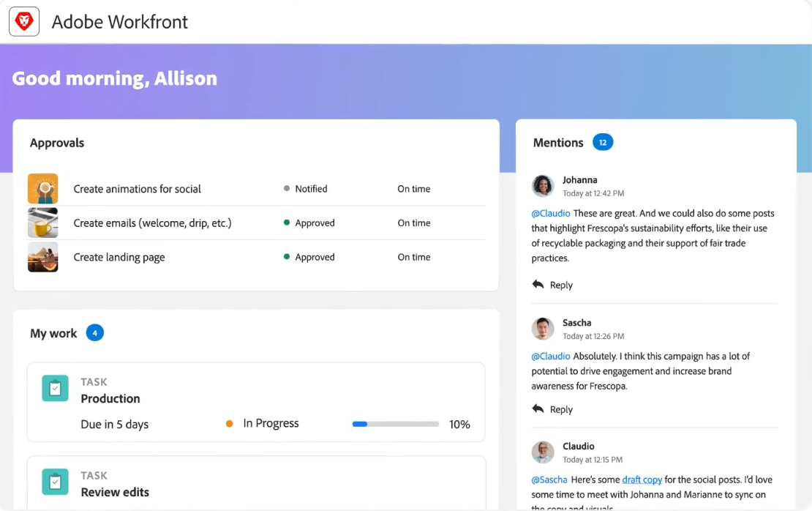Image resolution: width=812 pixels, height=511 pixels.
Task: Reply to Sascha's mention
Action: point(552,409)
